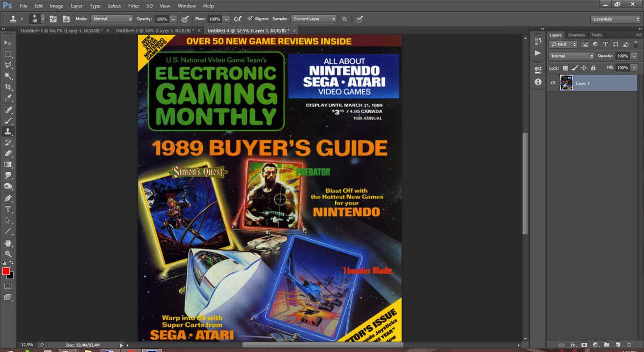
Task: Toggle the Aligned checkbox
Action: [x=251, y=19]
